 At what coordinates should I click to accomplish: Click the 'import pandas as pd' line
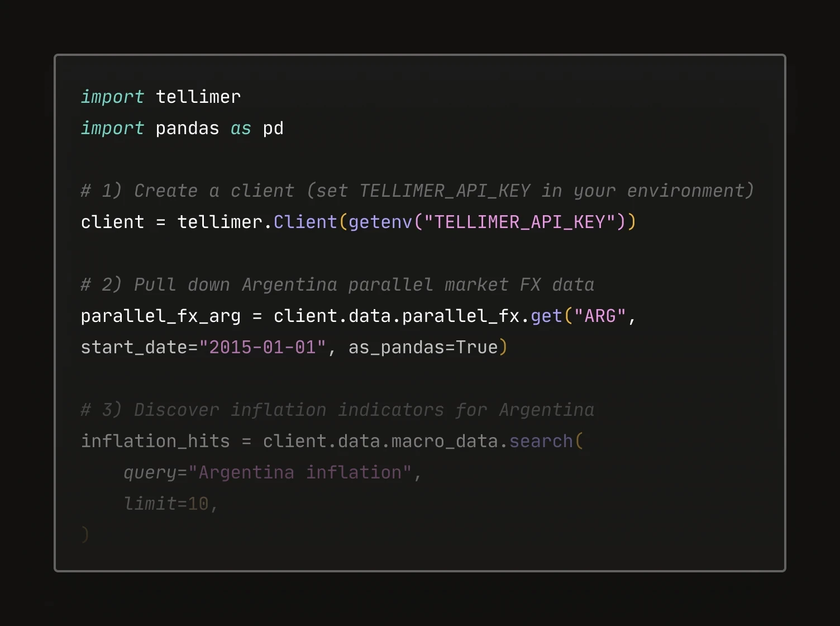point(182,128)
